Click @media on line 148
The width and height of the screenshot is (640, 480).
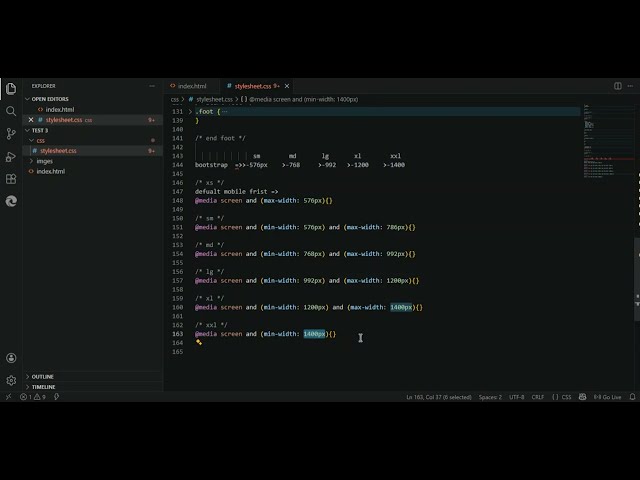tap(206, 200)
